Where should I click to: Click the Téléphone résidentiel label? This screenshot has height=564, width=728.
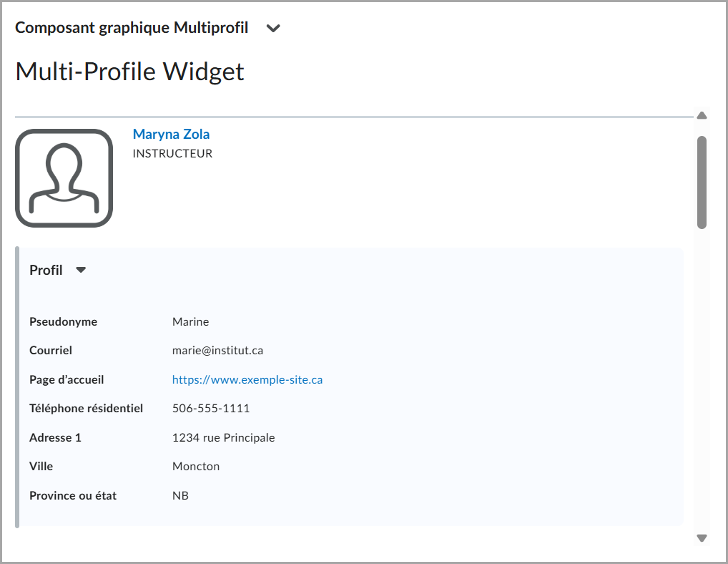tap(86, 409)
